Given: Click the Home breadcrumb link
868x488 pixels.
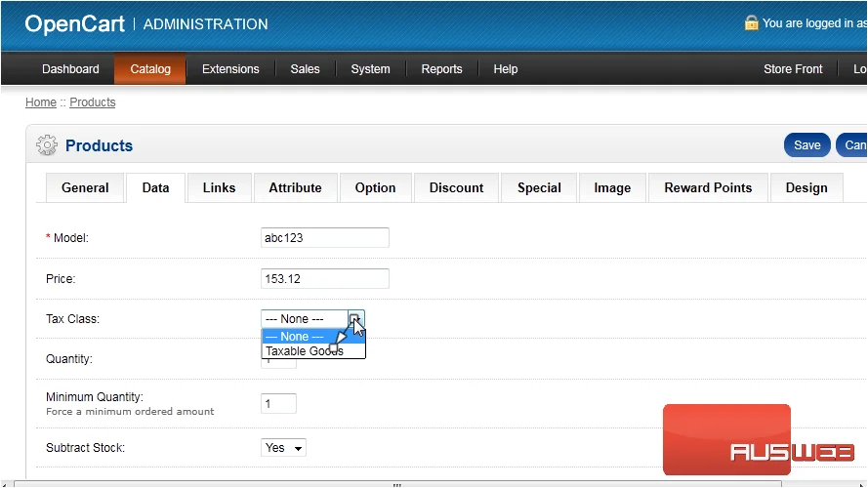Looking at the screenshot, I should point(41,102).
